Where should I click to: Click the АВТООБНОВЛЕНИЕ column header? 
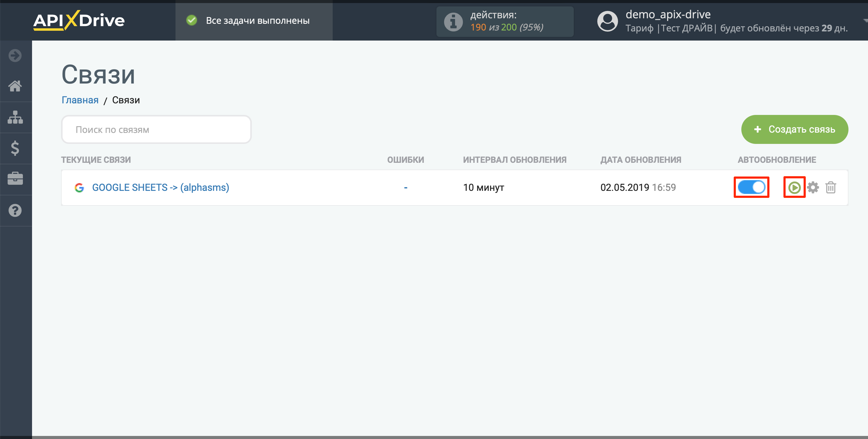[x=777, y=160]
